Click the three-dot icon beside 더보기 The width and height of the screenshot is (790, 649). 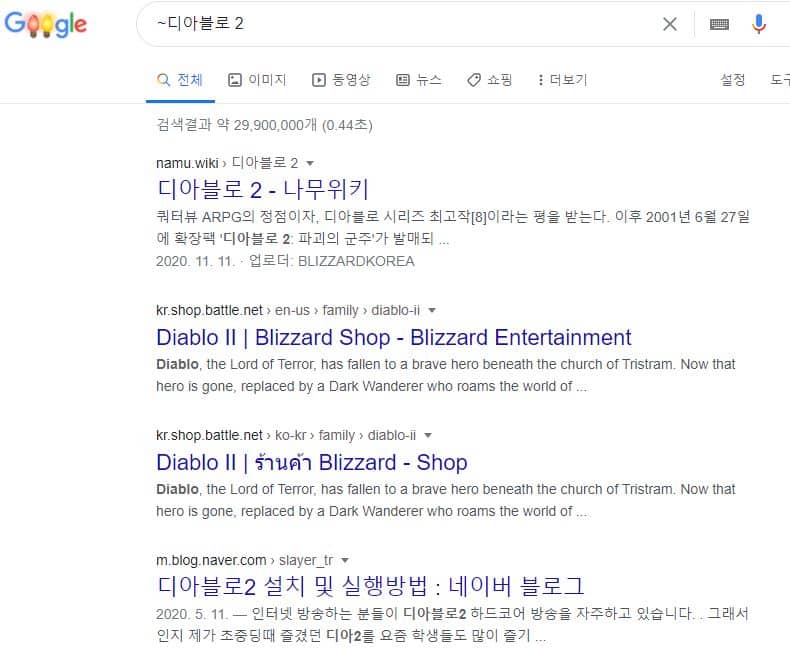(541, 80)
